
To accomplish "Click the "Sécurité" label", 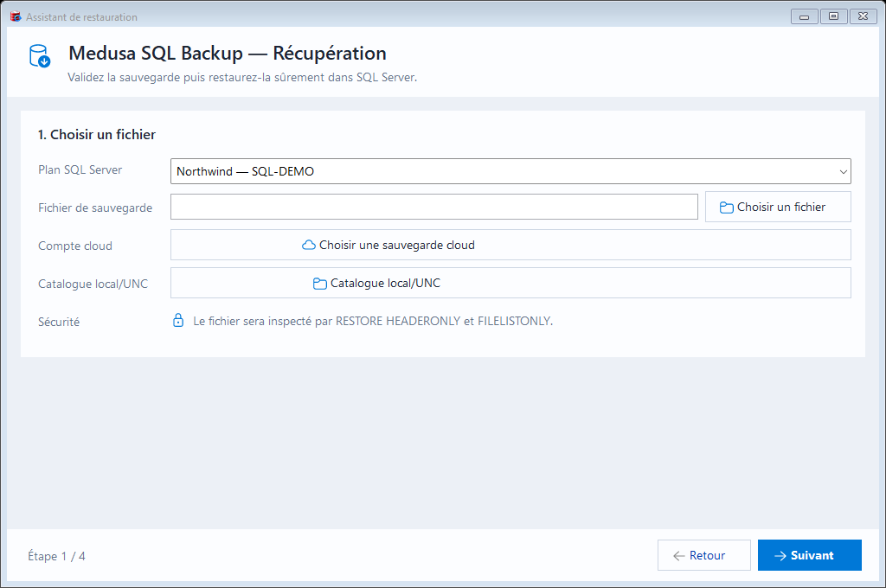I will (59, 322).
